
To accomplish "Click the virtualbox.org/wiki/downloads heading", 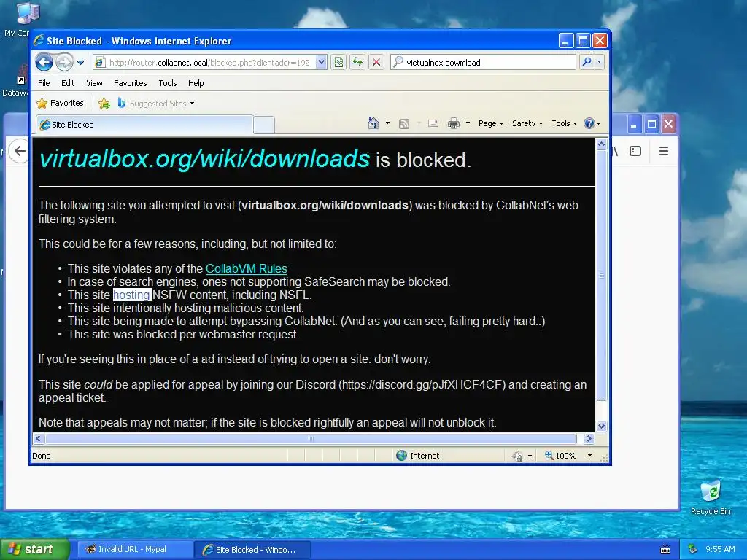I will pyautogui.click(x=204, y=158).
